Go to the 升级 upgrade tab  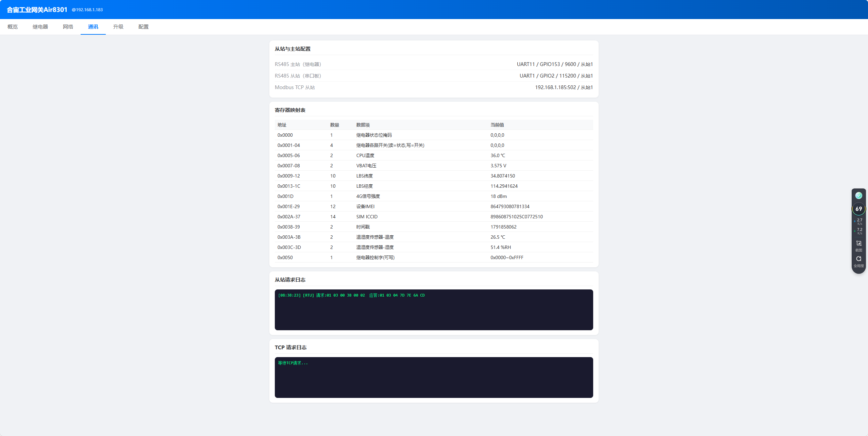point(118,27)
